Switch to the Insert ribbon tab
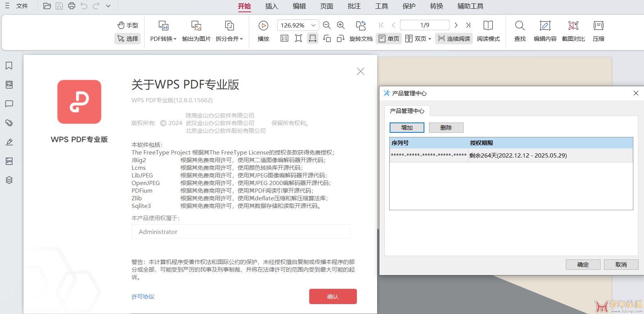Screen dimensions: 644x314 (271, 6)
